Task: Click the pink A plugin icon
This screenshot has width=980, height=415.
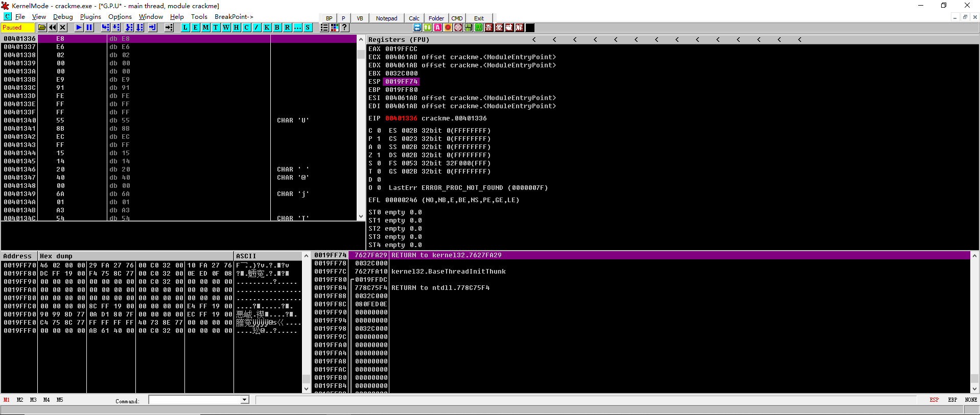Action: (x=438, y=28)
